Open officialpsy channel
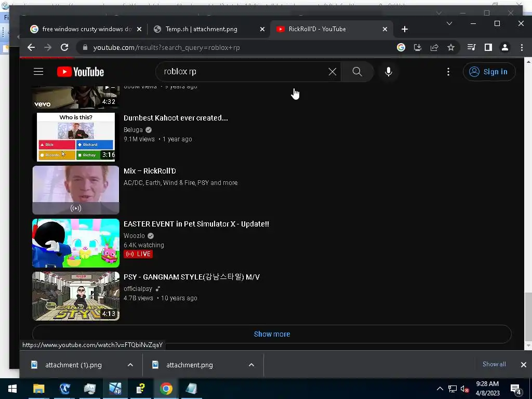This screenshot has height=399, width=532. (138, 289)
